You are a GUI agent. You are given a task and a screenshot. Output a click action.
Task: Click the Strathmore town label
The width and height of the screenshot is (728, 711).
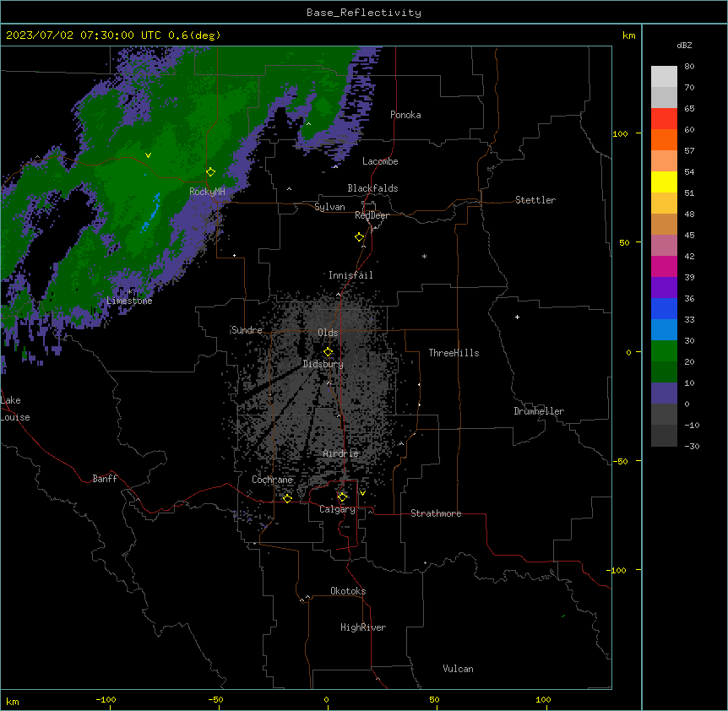tap(436, 513)
